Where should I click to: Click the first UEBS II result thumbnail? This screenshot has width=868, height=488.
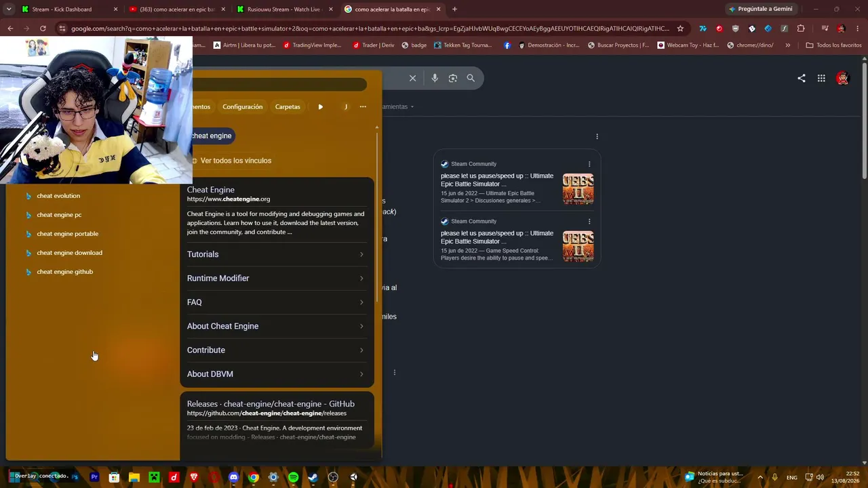coord(578,189)
